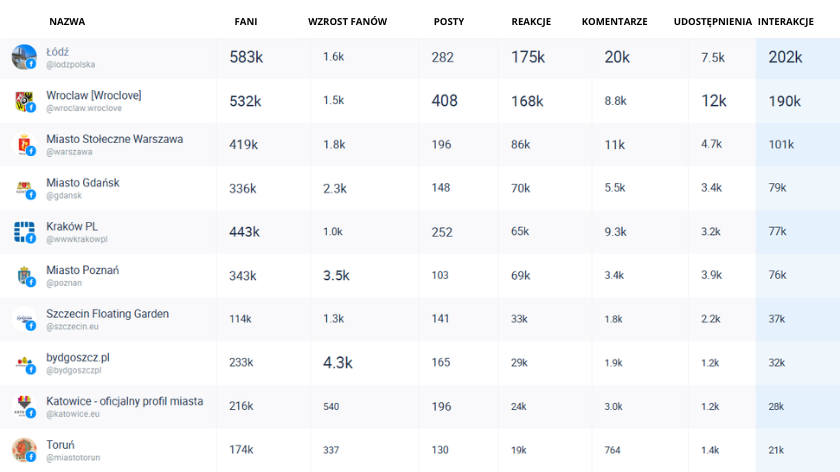Click the bydgoszcz.pl profile avatar icon

point(24,363)
